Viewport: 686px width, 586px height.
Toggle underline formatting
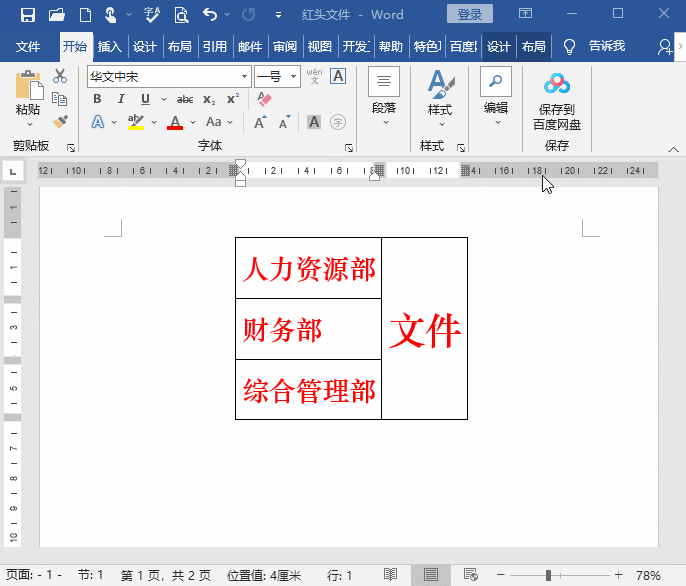(146, 99)
